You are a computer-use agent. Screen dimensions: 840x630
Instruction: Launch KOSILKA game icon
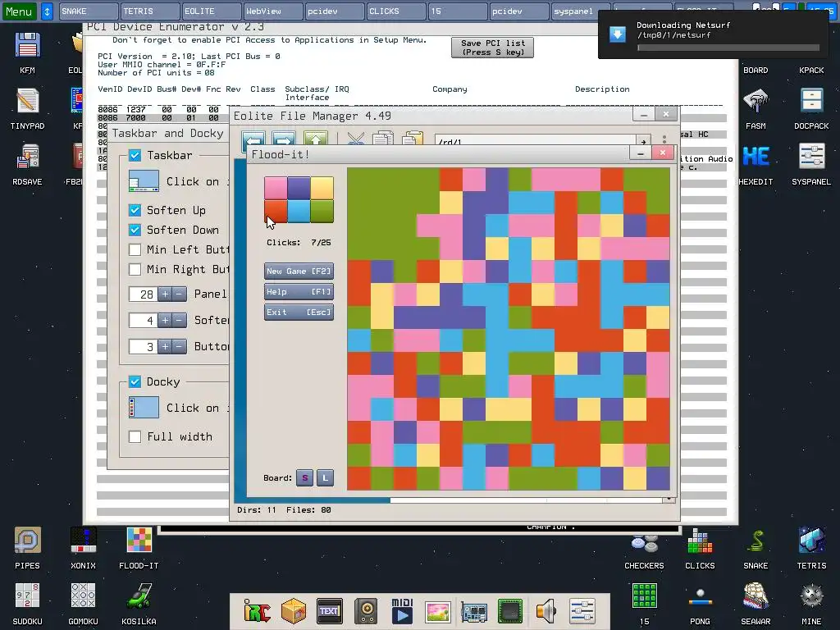click(139, 604)
